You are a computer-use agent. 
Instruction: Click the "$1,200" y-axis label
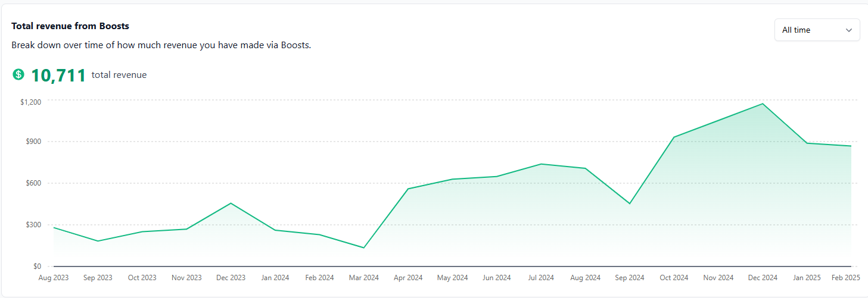click(x=30, y=102)
